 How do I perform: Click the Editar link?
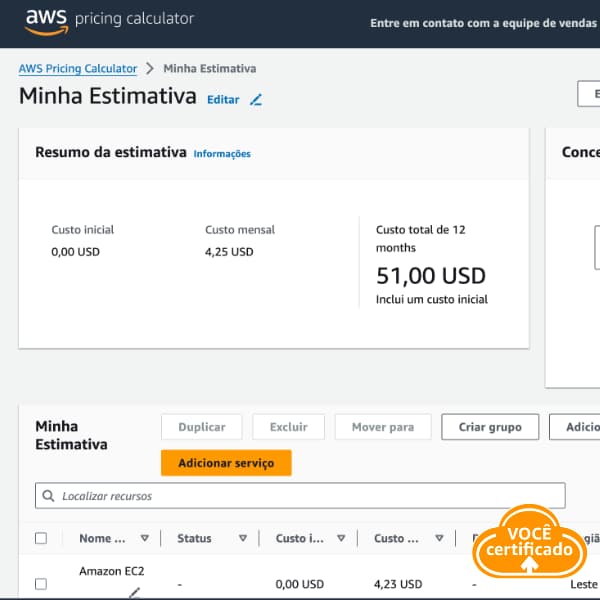(223, 100)
